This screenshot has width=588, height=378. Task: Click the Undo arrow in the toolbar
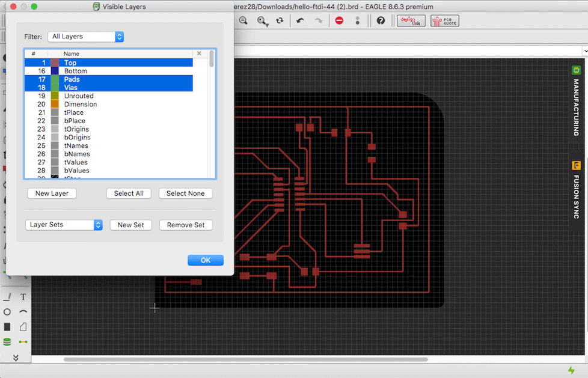pos(300,20)
